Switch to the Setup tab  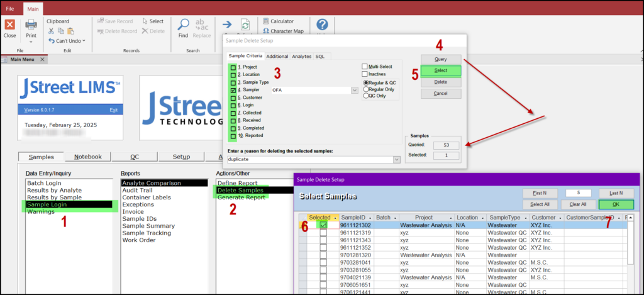pos(181,157)
